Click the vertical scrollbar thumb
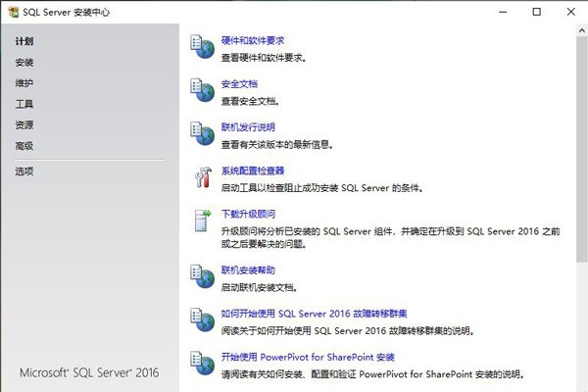588x392 pixels. click(582, 149)
